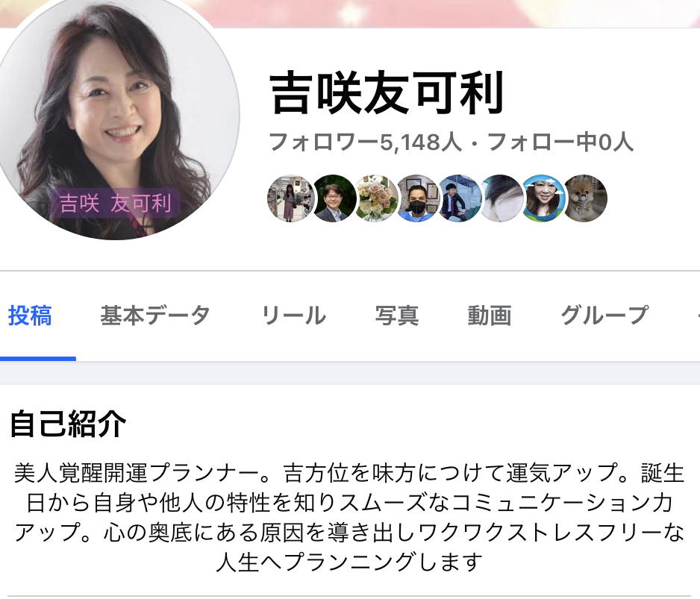
Task: Switch to the リール tab
Action: tap(294, 316)
